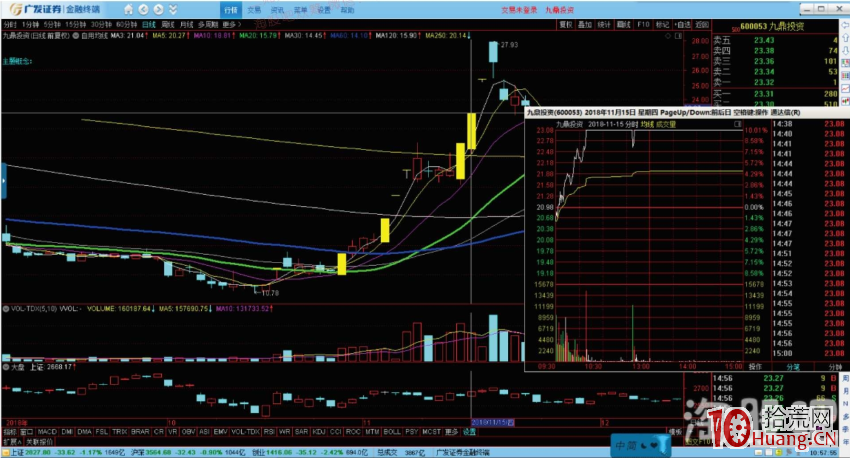Click the round icon beside VOL-TDX label

[x=5, y=308]
